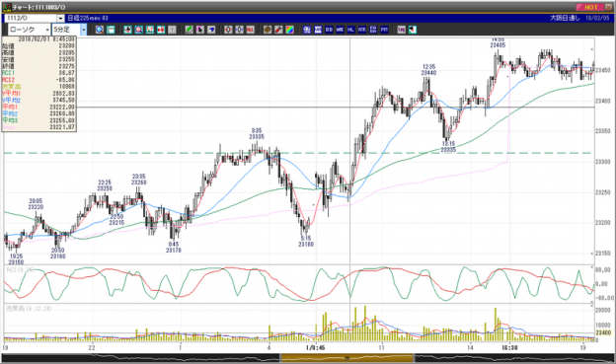
Task: Toggle the Log scale button
Action: point(401,30)
